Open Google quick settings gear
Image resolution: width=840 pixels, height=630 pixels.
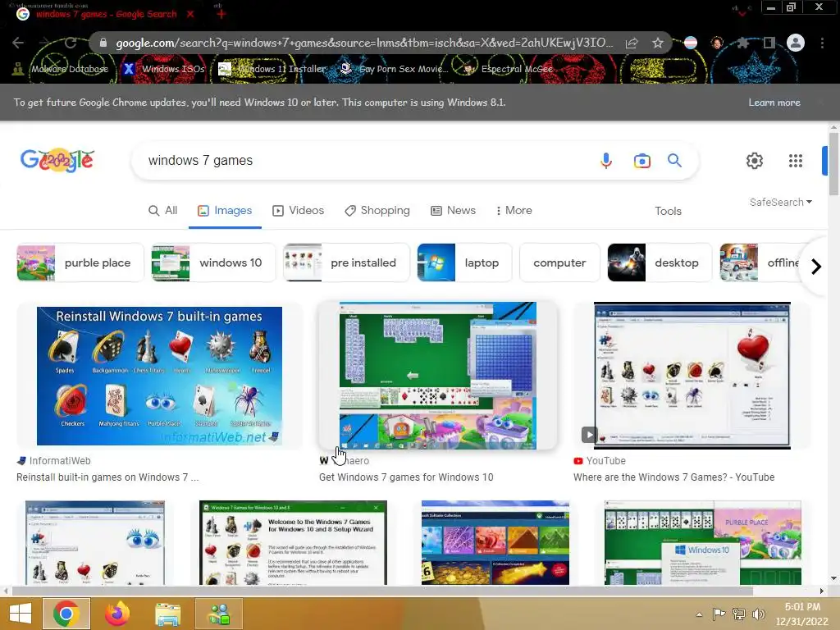tap(755, 161)
